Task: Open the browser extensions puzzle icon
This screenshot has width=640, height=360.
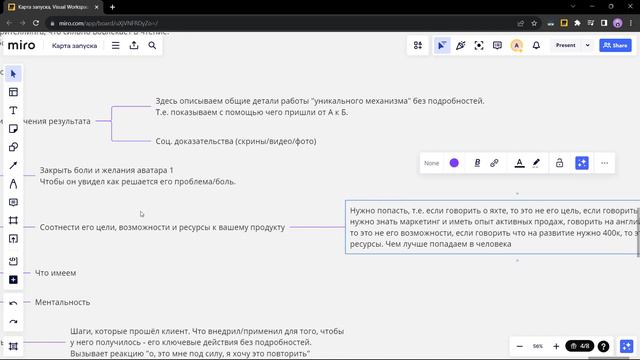Action: coord(577,23)
